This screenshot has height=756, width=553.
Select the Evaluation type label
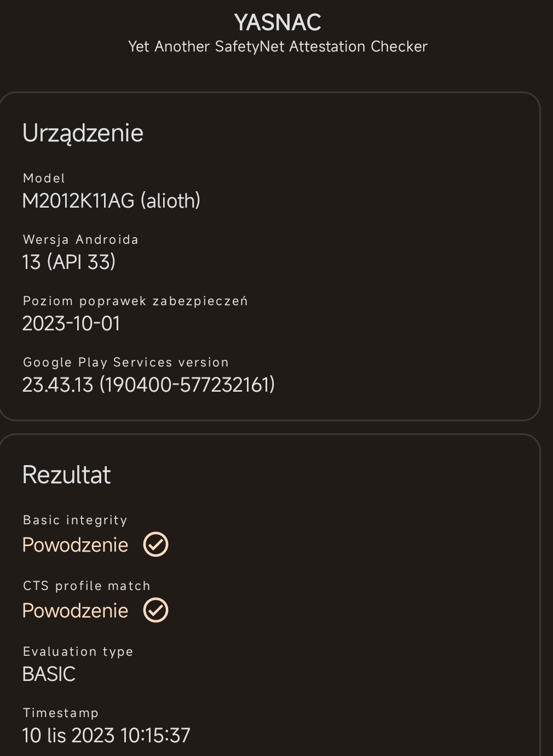coord(78,651)
